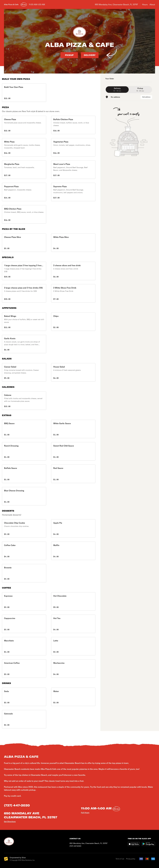Open About from the top navigation
Viewport: 159px width, 868px height.
[152, 5]
